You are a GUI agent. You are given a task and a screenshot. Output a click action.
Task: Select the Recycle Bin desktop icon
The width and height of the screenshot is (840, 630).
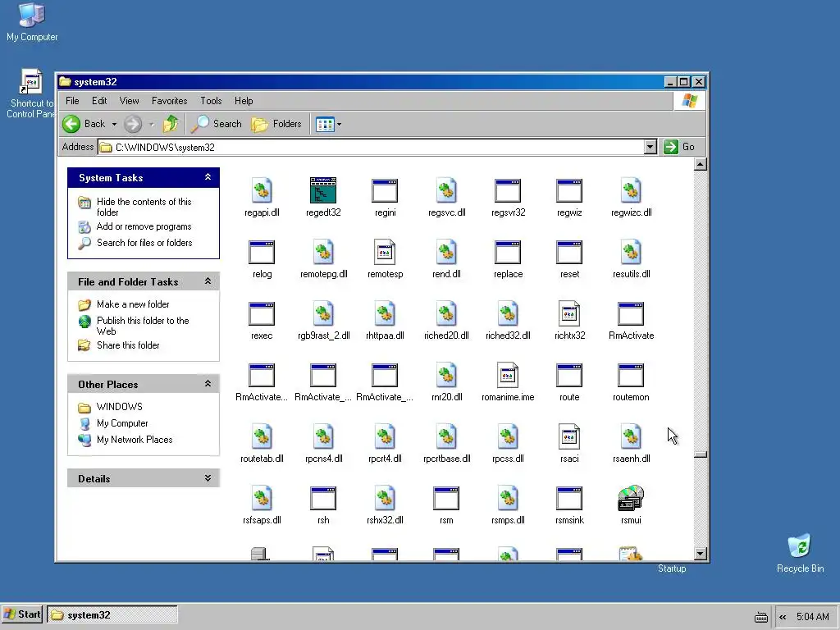point(800,554)
